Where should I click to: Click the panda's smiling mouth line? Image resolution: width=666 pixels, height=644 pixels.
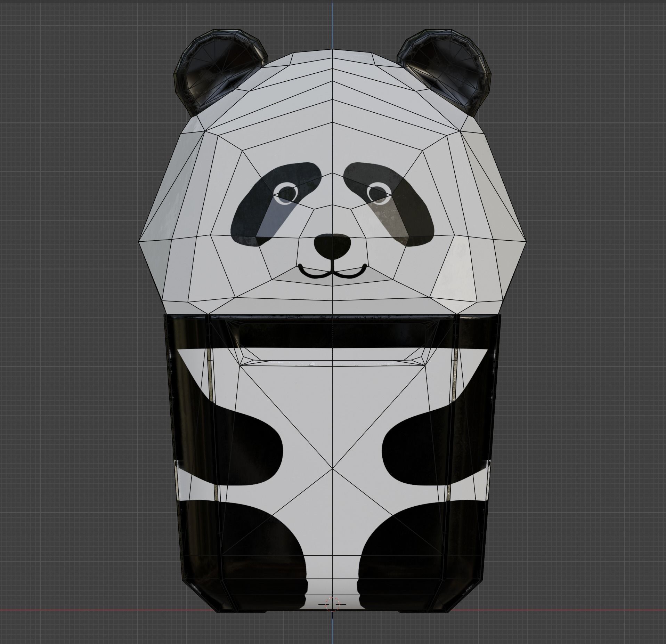(x=332, y=269)
